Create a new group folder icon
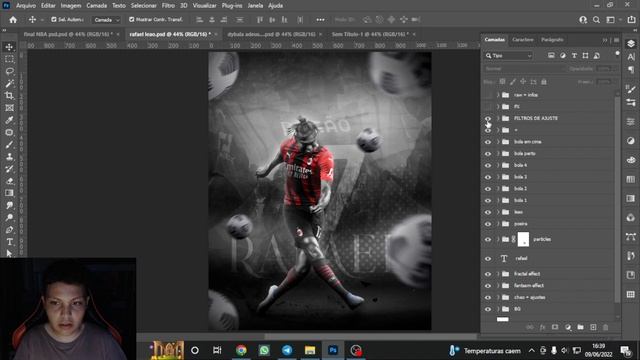The width and height of the screenshot is (640, 360). 580,327
